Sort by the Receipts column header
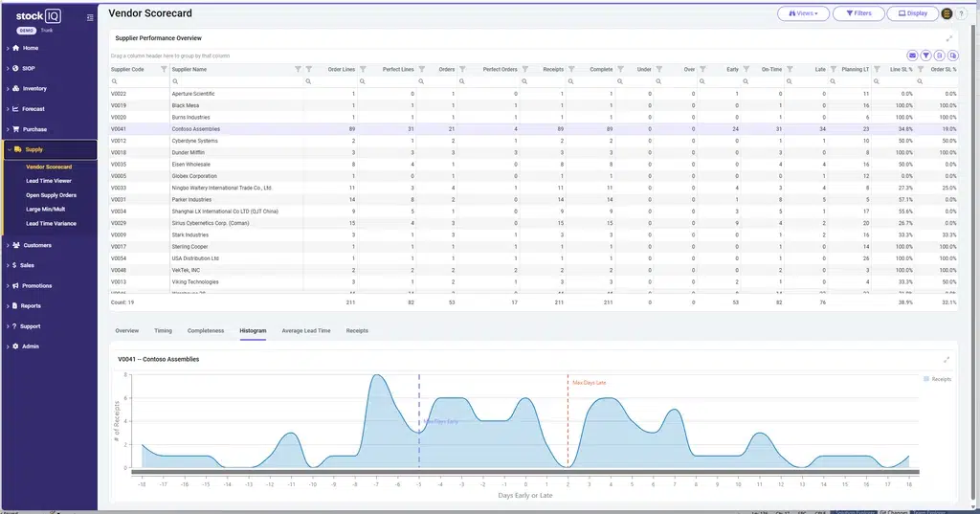980x514 pixels. (x=553, y=70)
